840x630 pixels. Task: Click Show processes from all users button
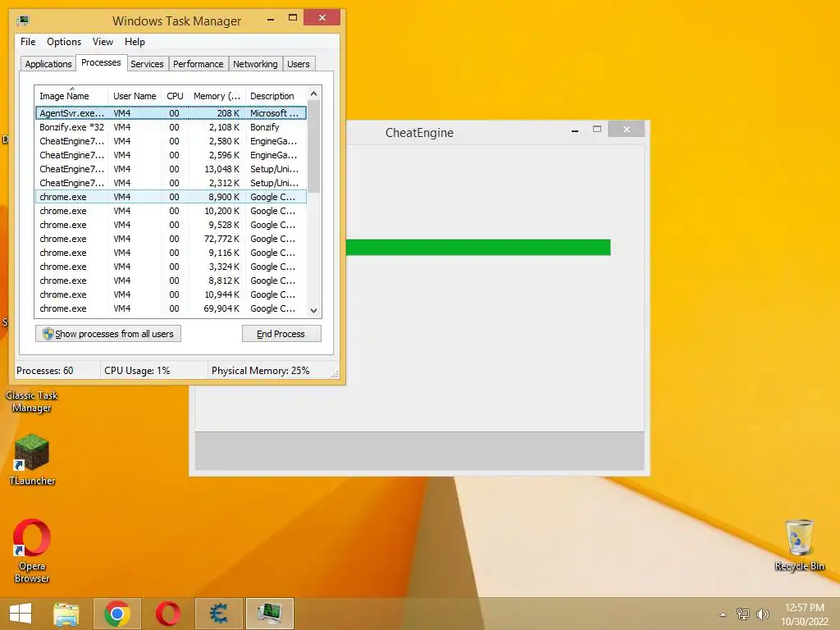coord(108,334)
